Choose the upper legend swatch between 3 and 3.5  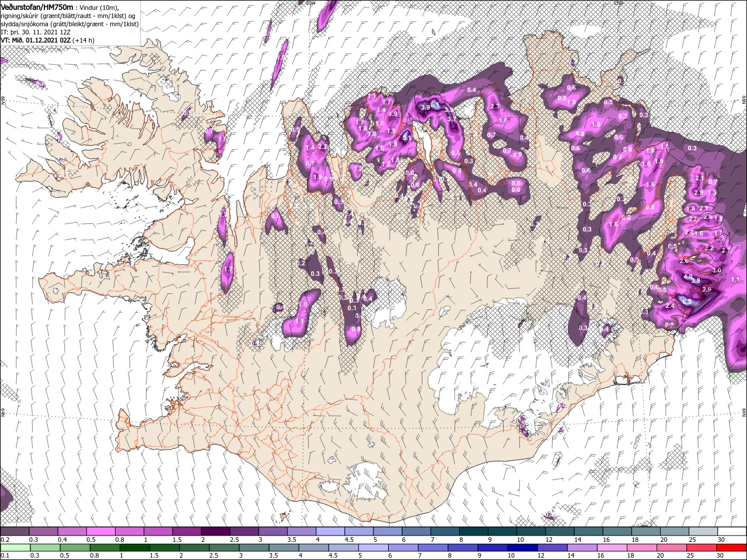[x=273, y=531]
